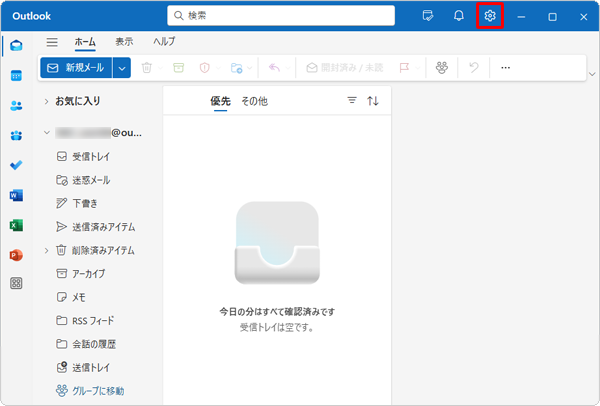Select the 下書き folder
Viewport: 600px width, 406px height.
pyautogui.click(x=85, y=203)
